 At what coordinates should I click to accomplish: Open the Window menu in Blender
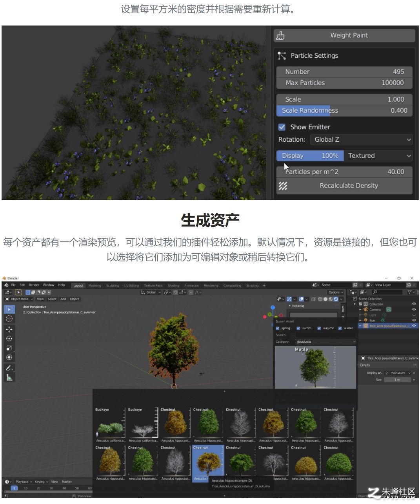point(49,285)
